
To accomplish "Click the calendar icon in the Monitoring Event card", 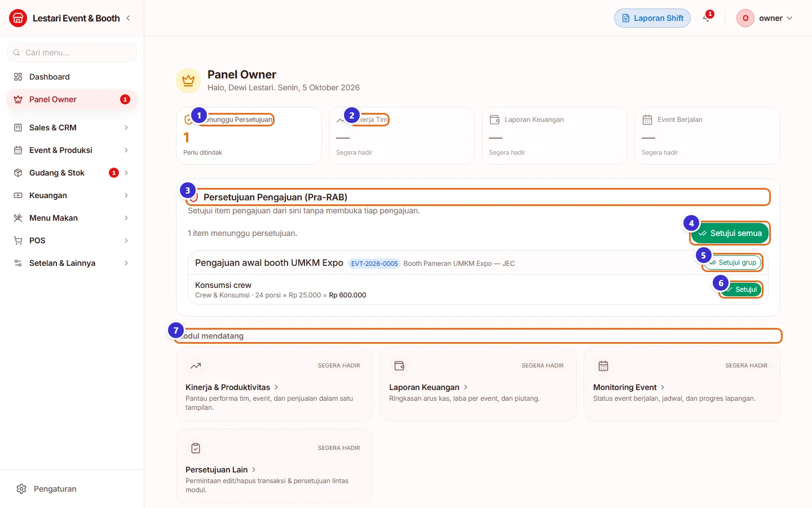I will coord(603,366).
